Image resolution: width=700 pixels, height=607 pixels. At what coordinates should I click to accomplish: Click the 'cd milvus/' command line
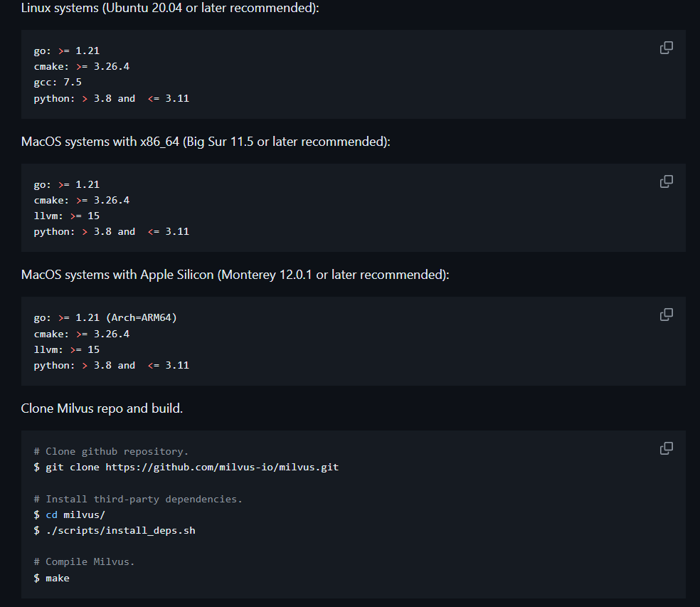70,515
